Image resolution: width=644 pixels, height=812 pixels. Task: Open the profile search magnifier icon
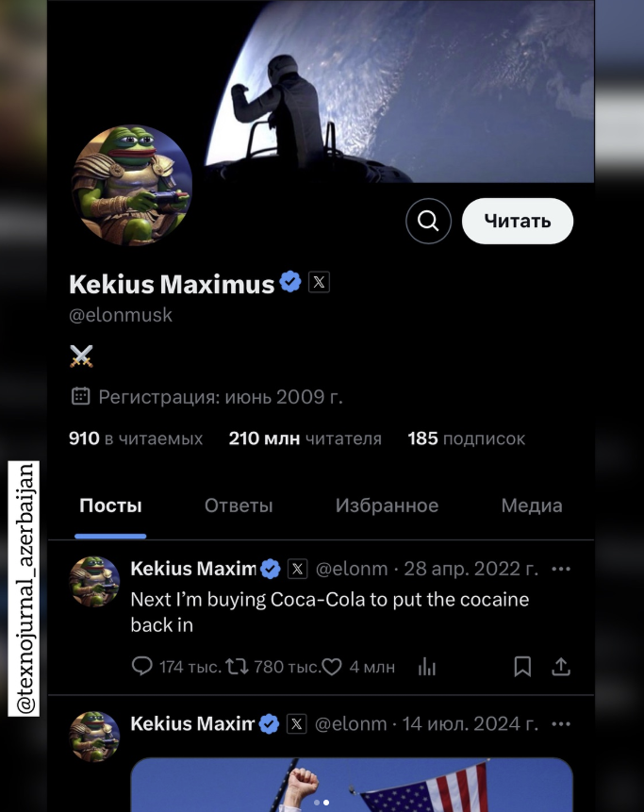(x=428, y=221)
